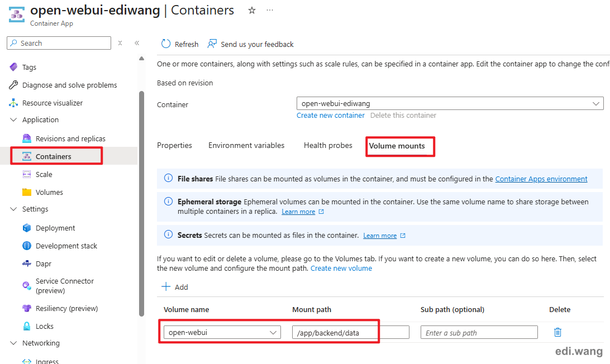Click the Secrets info icon
Screen dimensions: 610x364
click(x=169, y=234)
